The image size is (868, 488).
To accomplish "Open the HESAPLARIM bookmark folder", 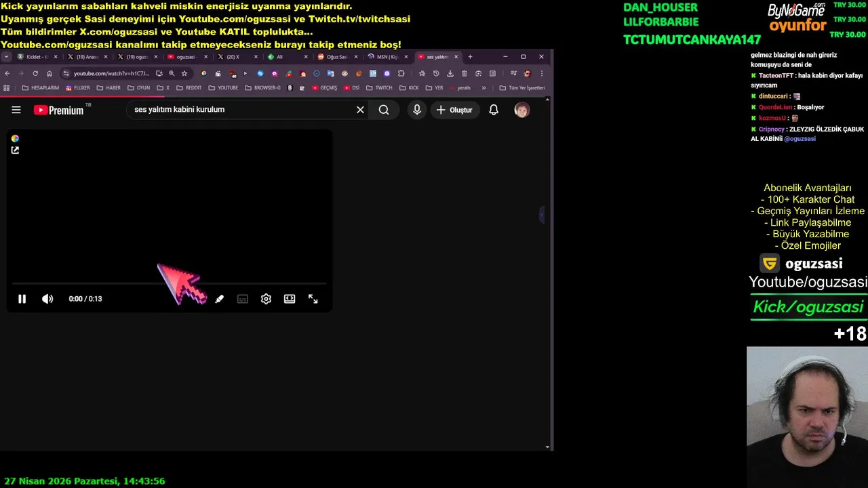I will 41,88.
